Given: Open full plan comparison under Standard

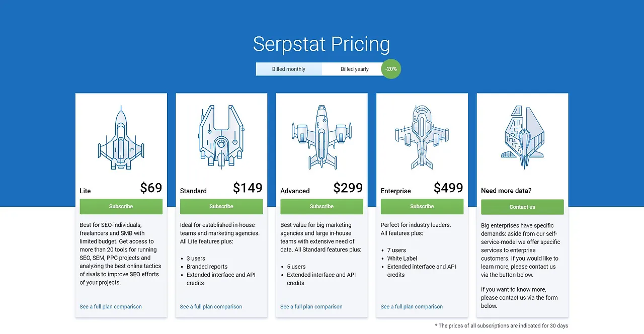Looking at the screenshot, I should [211, 306].
